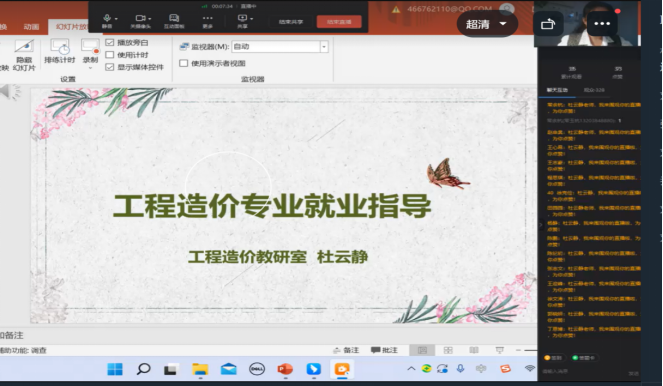Click the chat message input field
Screen dimensions: 663x386
pos(584,371)
